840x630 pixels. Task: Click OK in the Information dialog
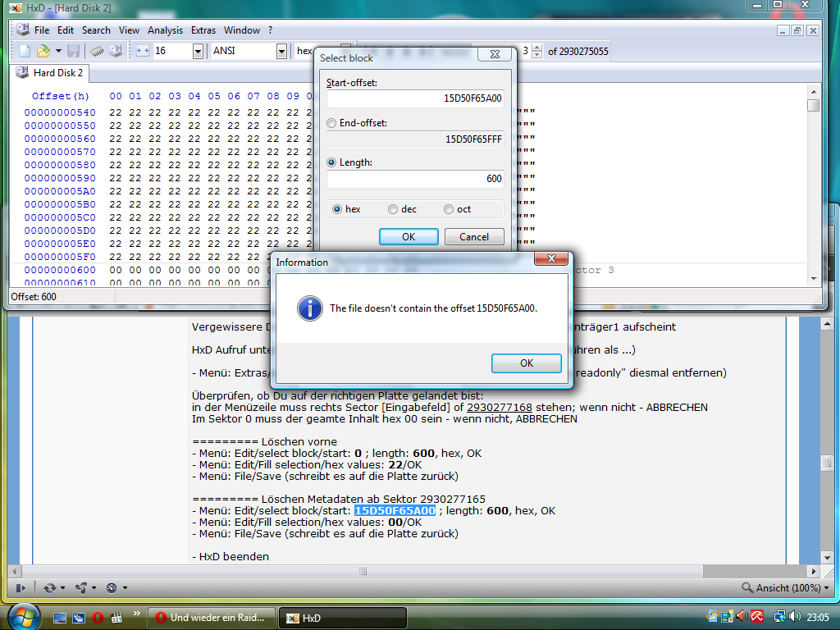click(x=527, y=363)
